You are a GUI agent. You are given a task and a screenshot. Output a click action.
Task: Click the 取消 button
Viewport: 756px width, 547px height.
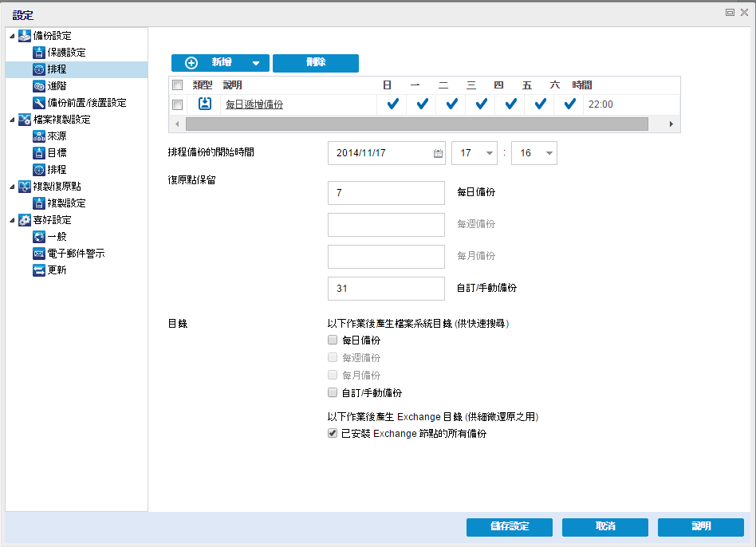[605, 527]
